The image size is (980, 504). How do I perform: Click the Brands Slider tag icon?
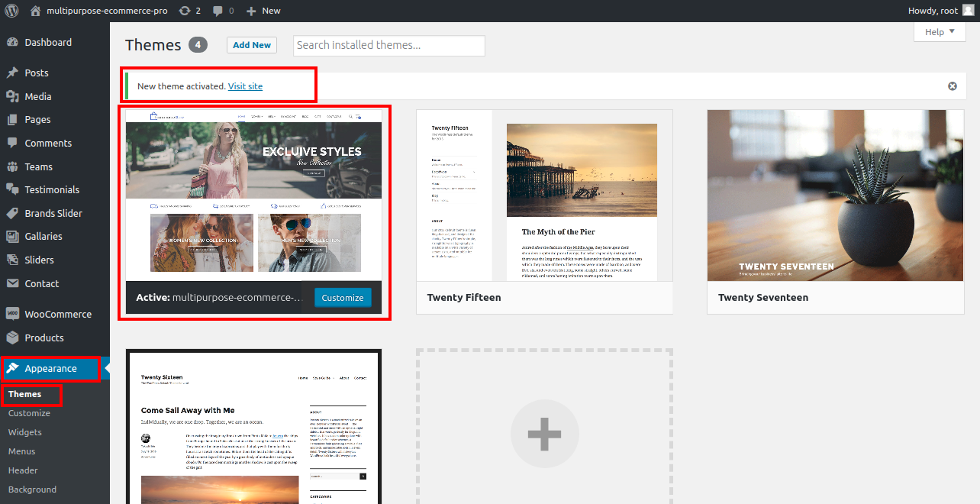tap(12, 213)
